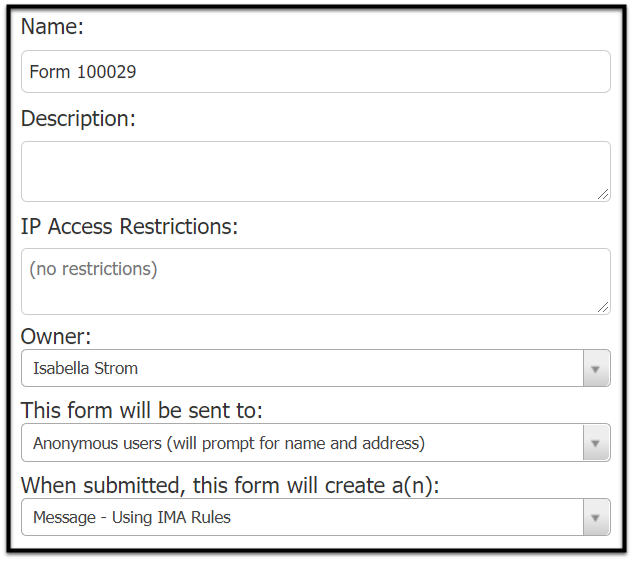633x561 pixels.
Task: Click the 'Form 100029' text
Action: click(x=83, y=72)
